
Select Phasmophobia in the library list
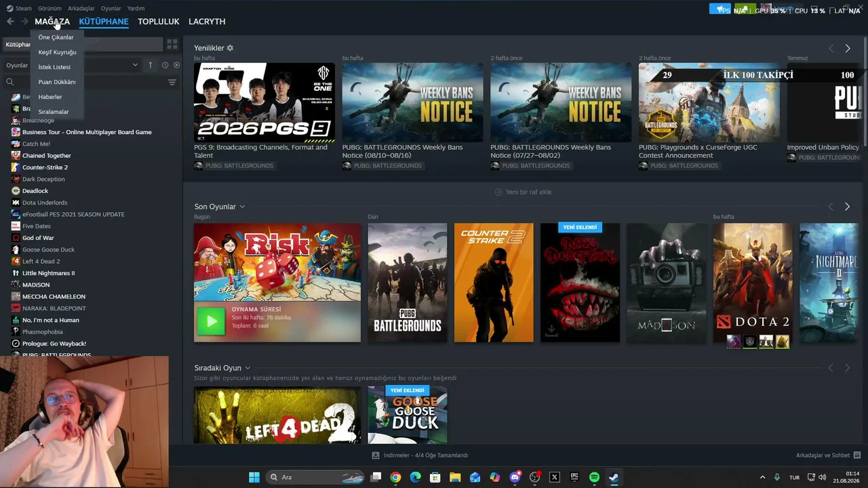(43, 332)
